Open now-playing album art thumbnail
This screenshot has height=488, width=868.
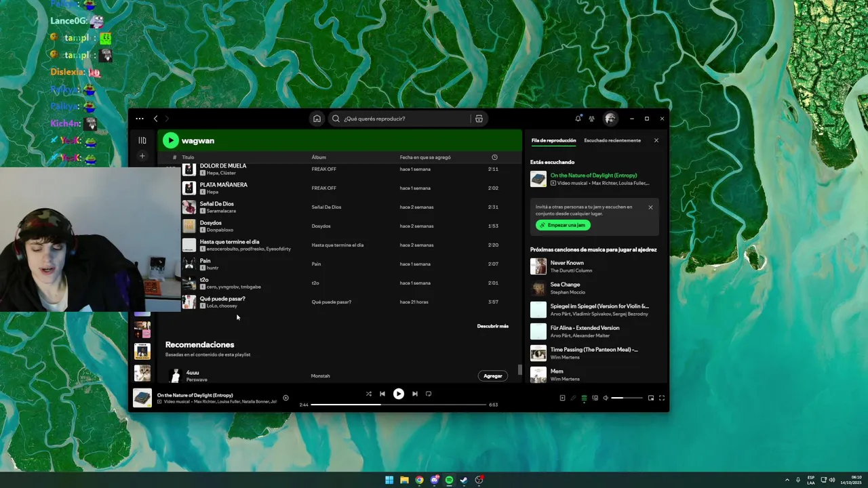(142, 398)
